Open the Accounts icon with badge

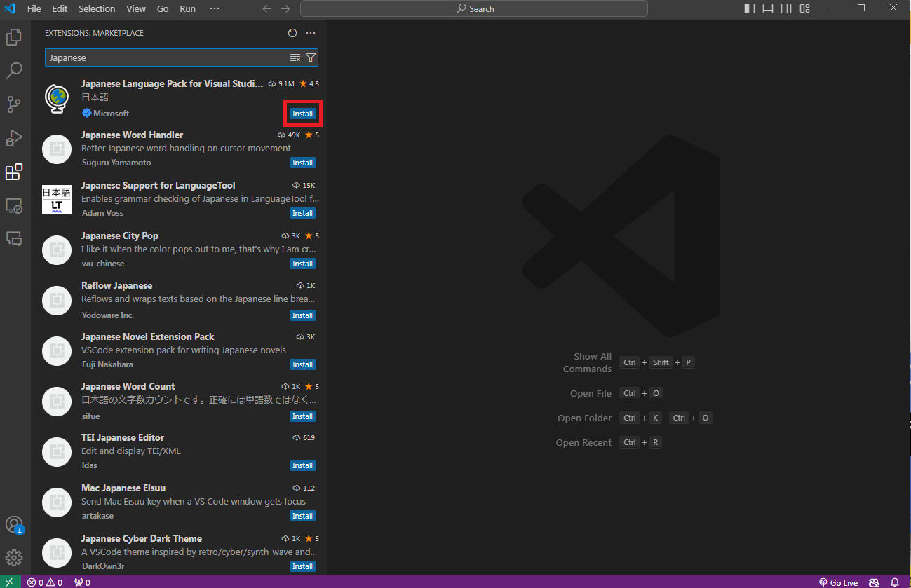[x=14, y=525]
